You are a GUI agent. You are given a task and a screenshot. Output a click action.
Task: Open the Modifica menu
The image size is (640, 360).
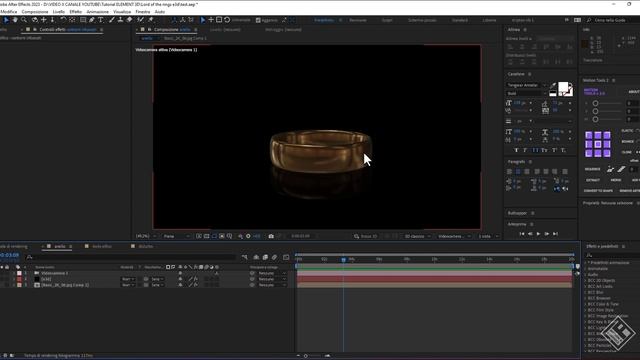pyautogui.click(x=9, y=12)
